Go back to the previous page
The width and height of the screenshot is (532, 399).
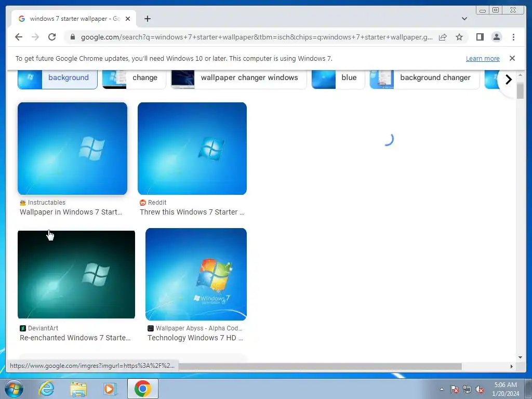coord(19,37)
